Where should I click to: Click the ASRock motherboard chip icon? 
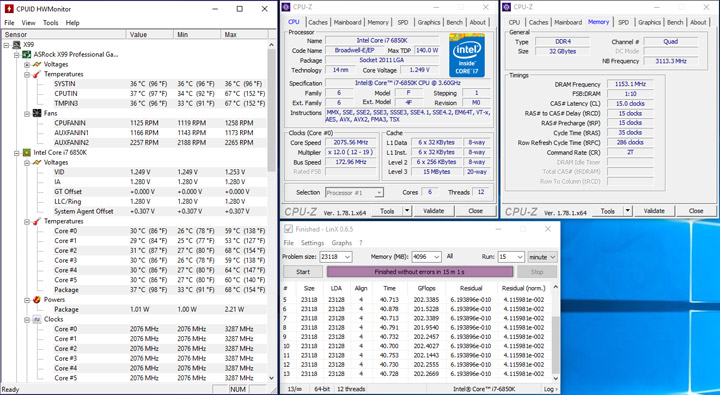click(27, 55)
